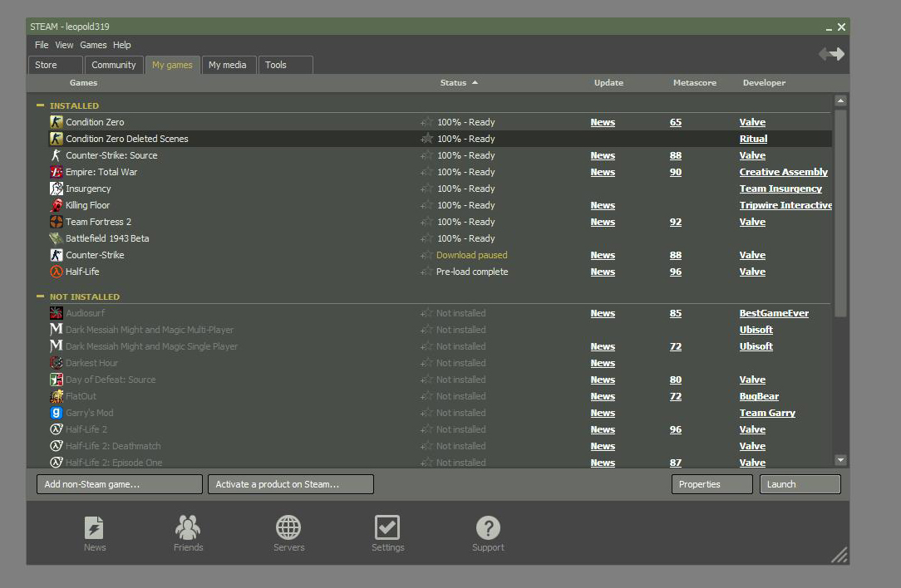Open the News icon in bottom bar

(94, 527)
